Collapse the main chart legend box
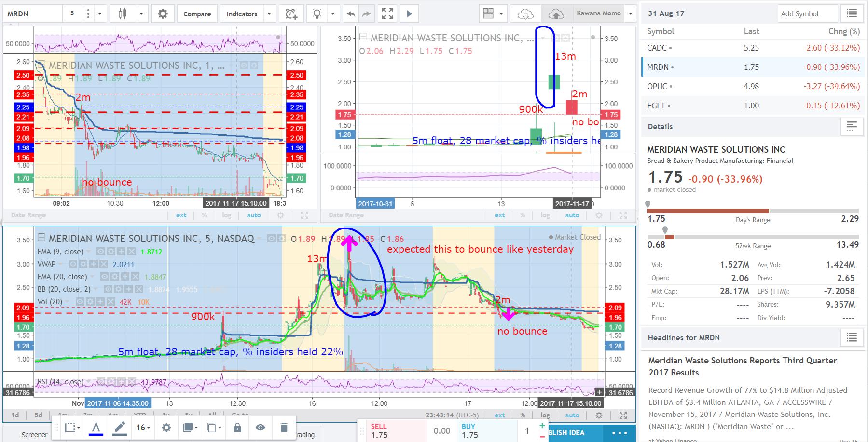This screenshot has width=868, height=442. point(41,238)
